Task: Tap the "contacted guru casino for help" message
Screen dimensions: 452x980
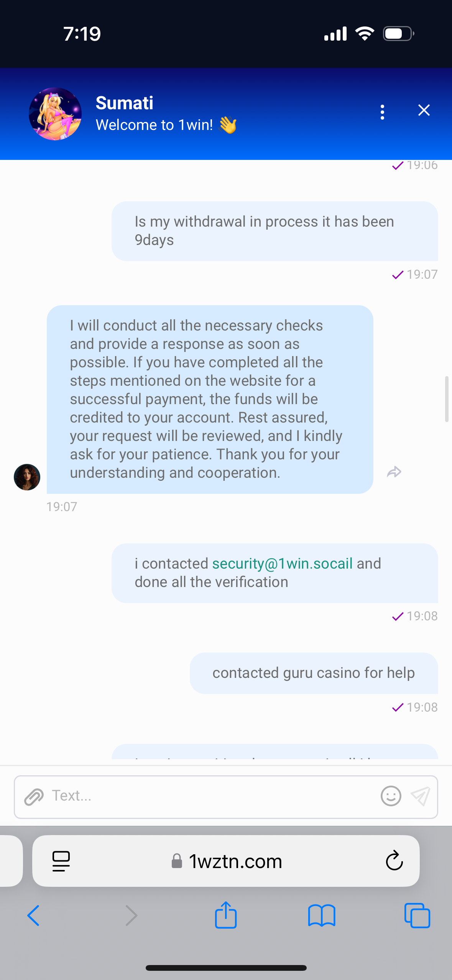Action: tap(314, 673)
